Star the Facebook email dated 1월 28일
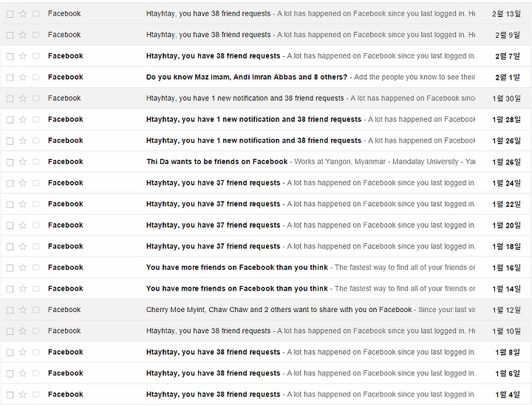 (23, 120)
